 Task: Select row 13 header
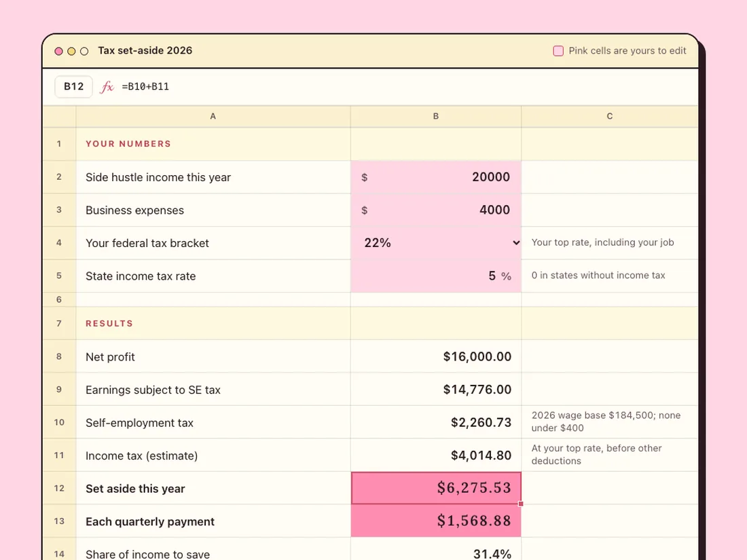point(59,521)
